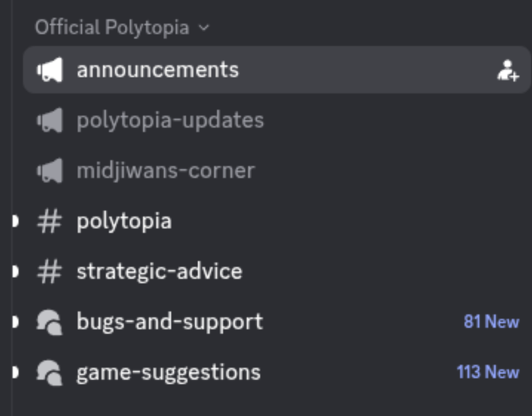Select the strategic-advice channel
The width and height of the screenshot is (532, 416).
159,271
